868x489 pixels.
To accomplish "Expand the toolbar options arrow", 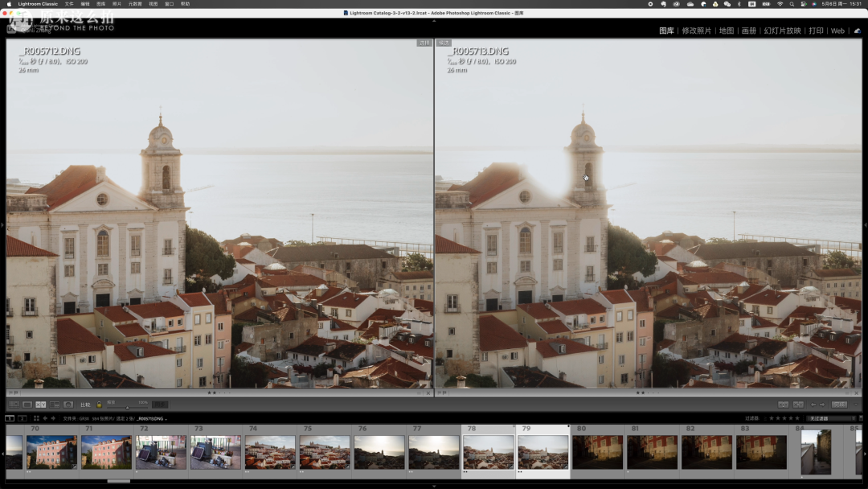I will 858,405.
